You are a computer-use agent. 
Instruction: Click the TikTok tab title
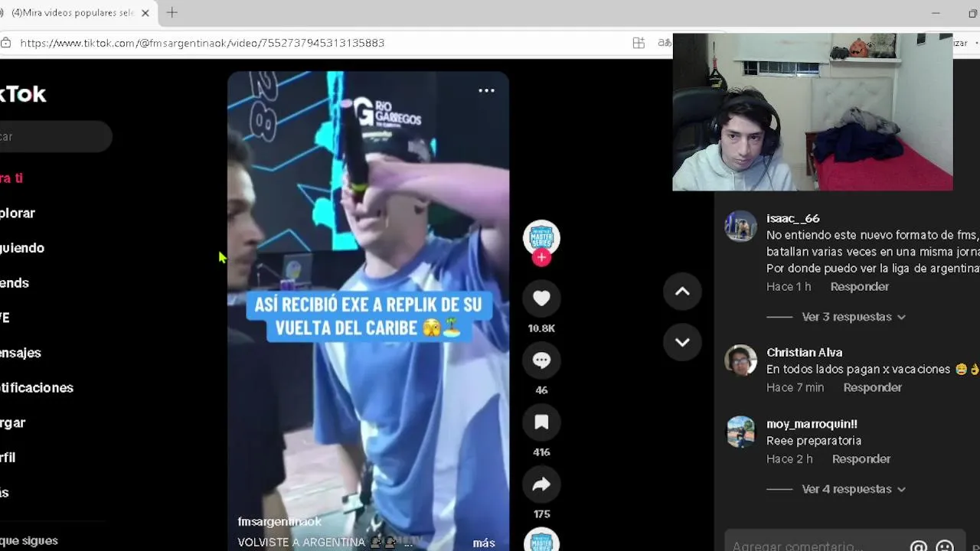[x=72, y=13]
